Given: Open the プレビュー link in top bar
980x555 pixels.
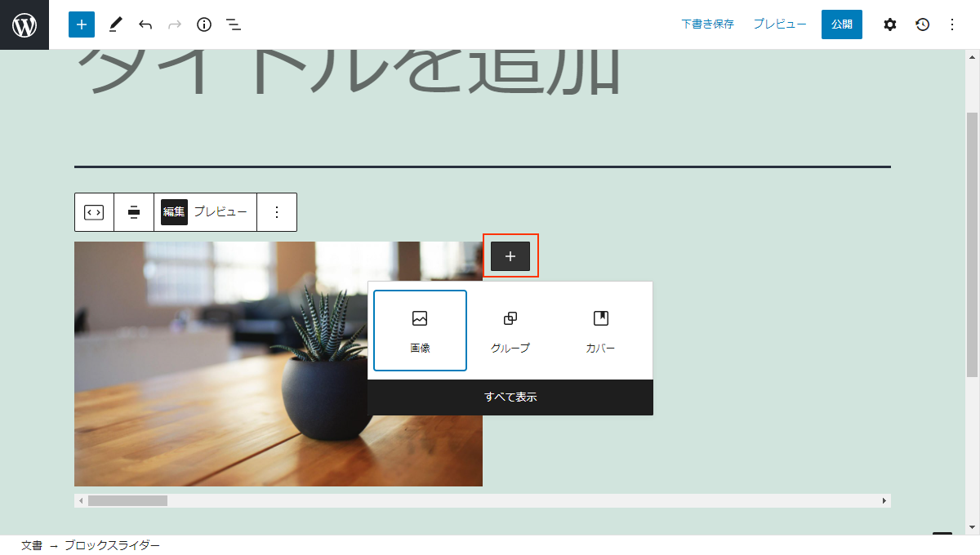Looking at the screenshot, I should pyautogui.click(x=780, y=24).
